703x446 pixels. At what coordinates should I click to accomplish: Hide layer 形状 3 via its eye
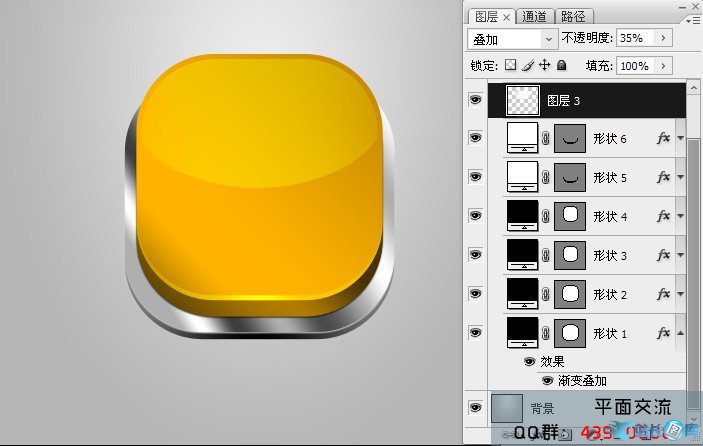[475, 254]
